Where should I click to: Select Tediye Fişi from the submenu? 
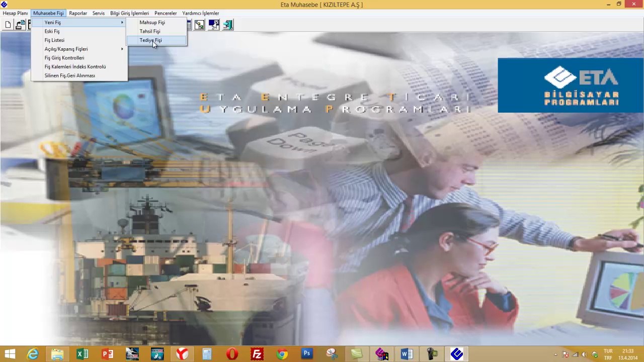pyautogui.click(x=156, y=40)
